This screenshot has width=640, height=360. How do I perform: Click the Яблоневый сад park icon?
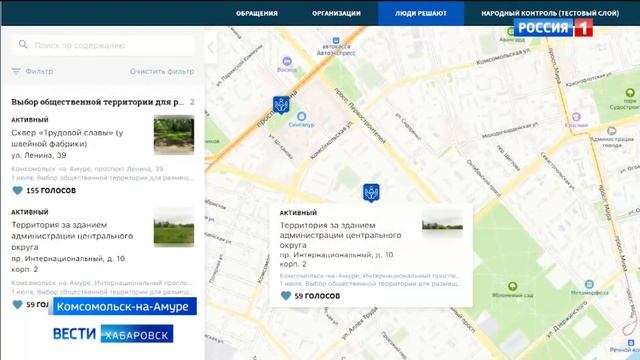(x=513, y=286)
